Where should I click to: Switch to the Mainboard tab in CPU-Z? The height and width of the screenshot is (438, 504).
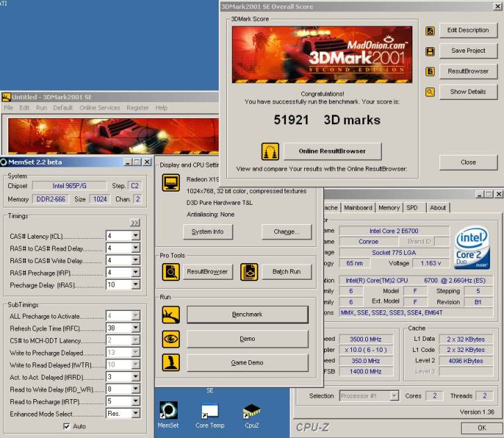(x=358, y=208)
